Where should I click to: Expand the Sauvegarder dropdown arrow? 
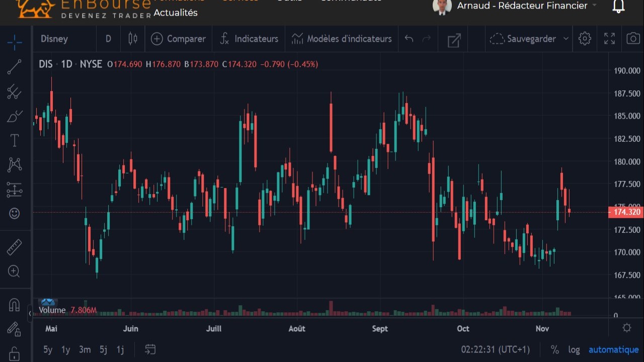[566, 39]
